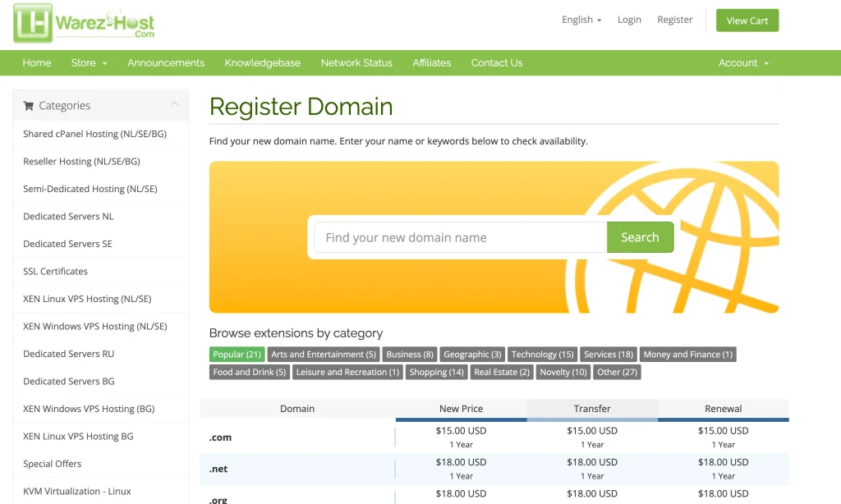Open the Account dropdown menu
841x504 pixels.
[x=742, y=62]
